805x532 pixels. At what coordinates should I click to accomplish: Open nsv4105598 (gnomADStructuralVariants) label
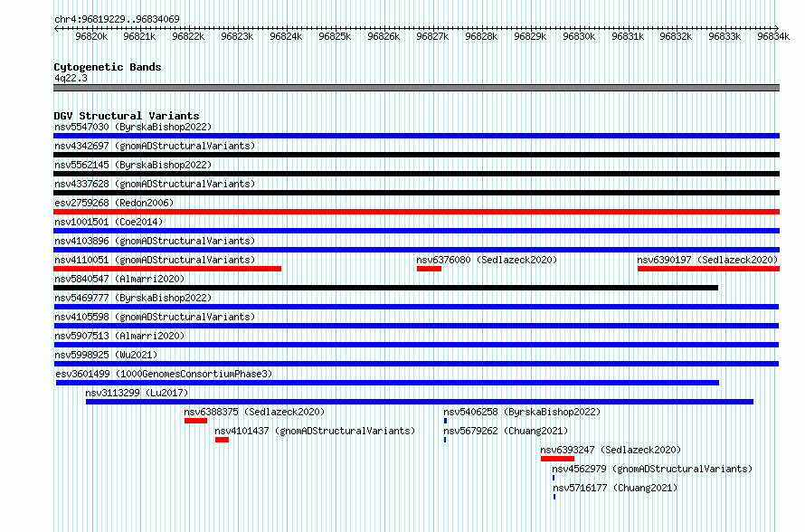coord(155,317)
